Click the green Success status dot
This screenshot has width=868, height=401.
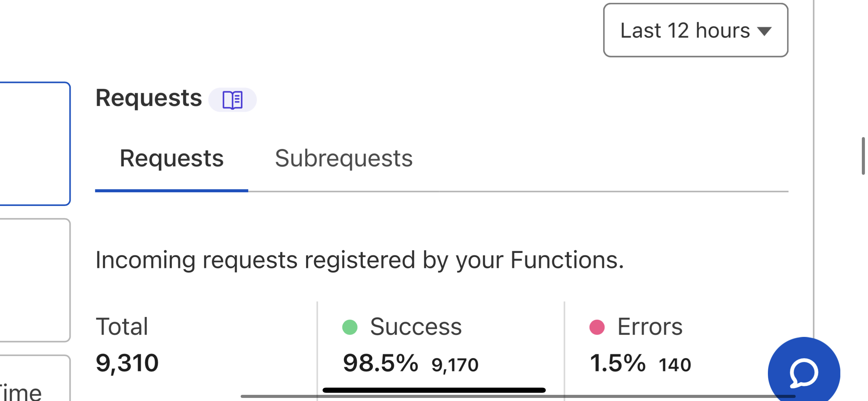coord(350,327)
